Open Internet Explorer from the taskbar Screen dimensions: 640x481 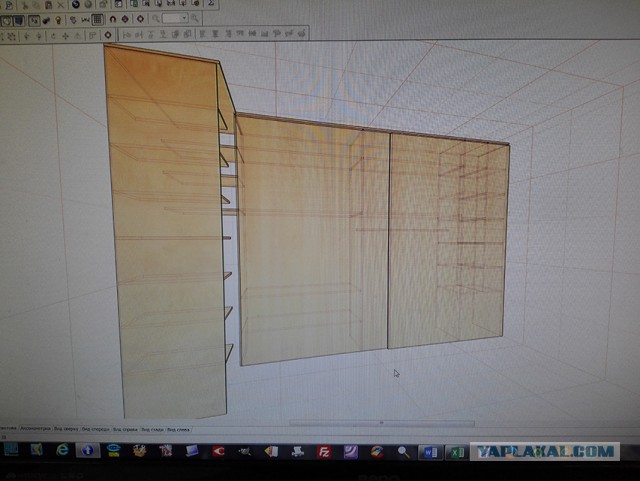pos(62,450)
